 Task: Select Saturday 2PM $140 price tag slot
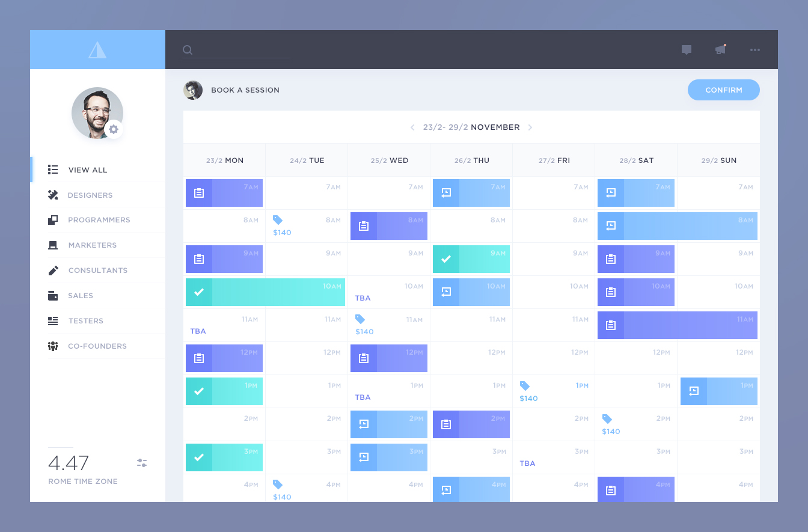[636, 424]
